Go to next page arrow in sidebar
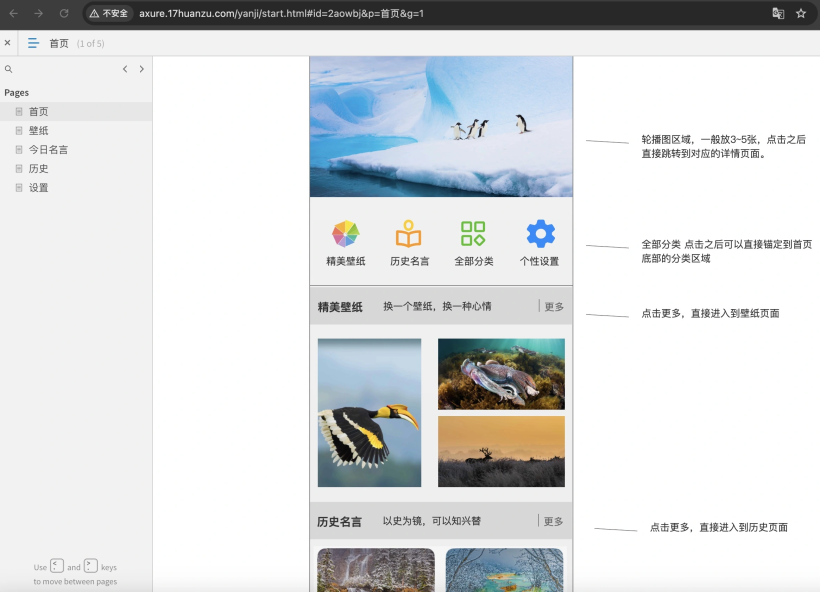 point(141,69)
